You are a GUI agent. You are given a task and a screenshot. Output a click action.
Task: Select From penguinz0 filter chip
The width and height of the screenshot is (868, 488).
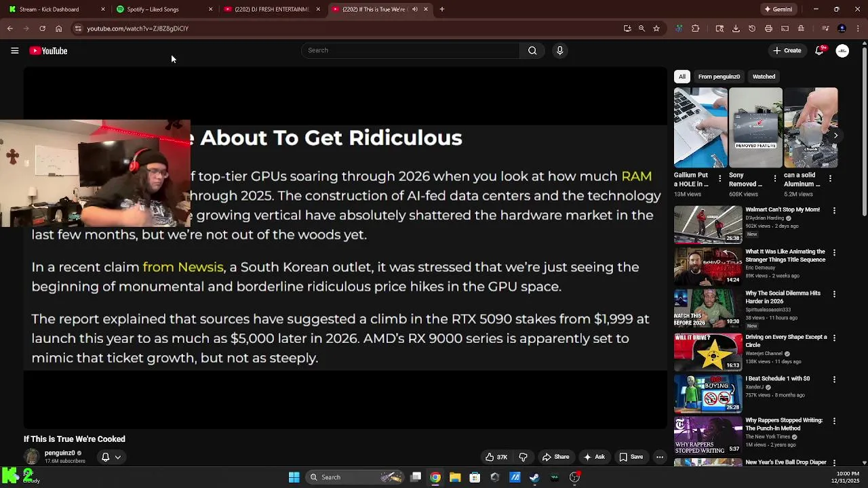coord(719,77)
